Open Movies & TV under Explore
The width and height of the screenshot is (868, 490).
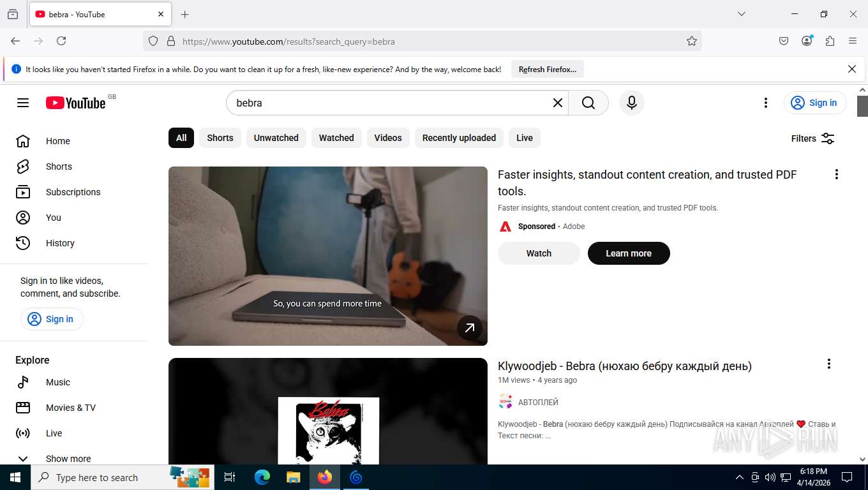[74, 408]
